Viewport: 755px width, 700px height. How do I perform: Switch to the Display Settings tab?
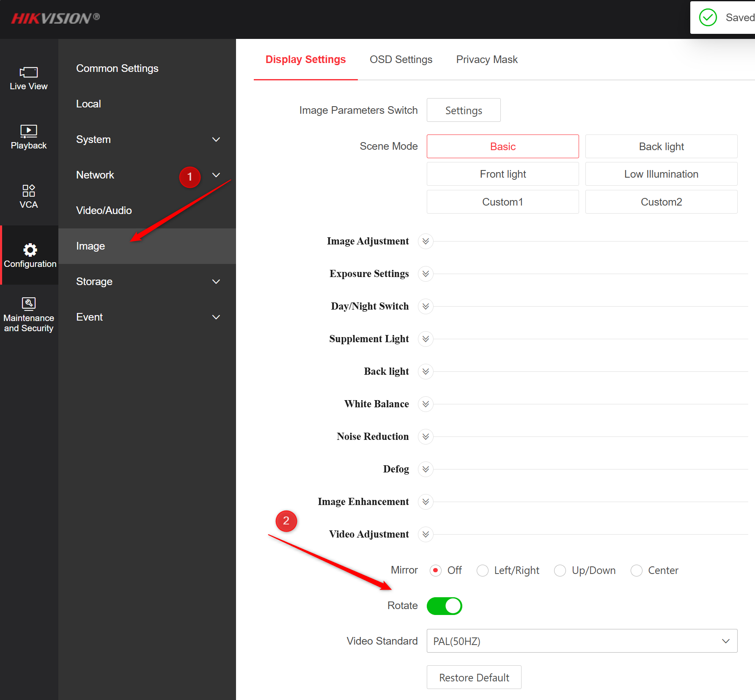[x=306, y=60]
